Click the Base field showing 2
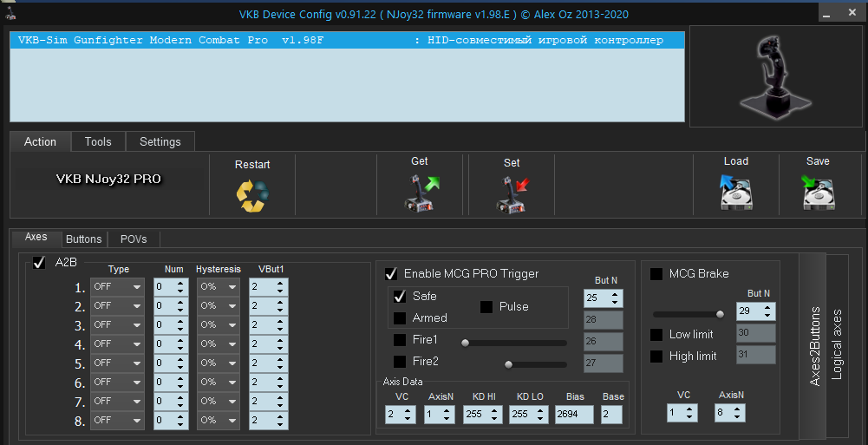Screen dimensions: 868x445 point(611,415)
